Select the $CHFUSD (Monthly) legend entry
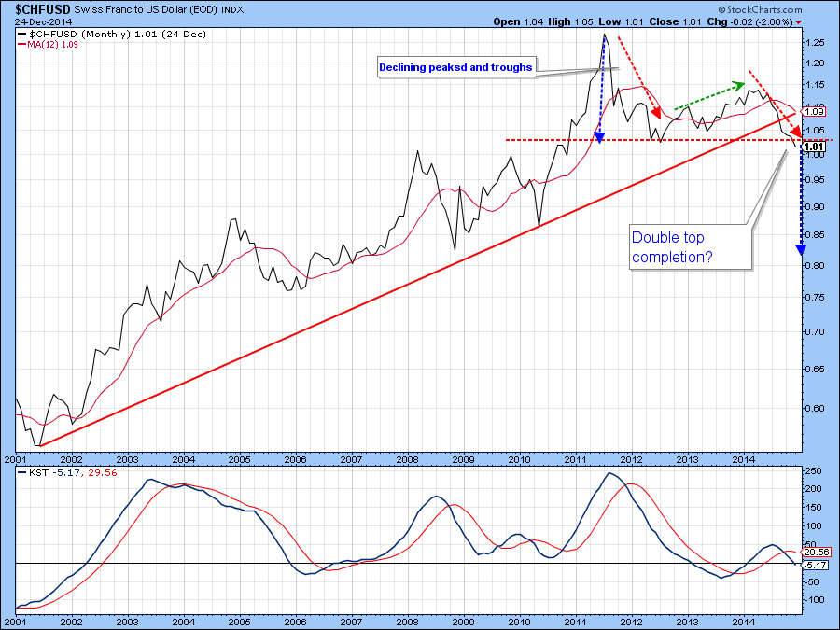This screenshot has height=630, width=840. tap(112, 35)
